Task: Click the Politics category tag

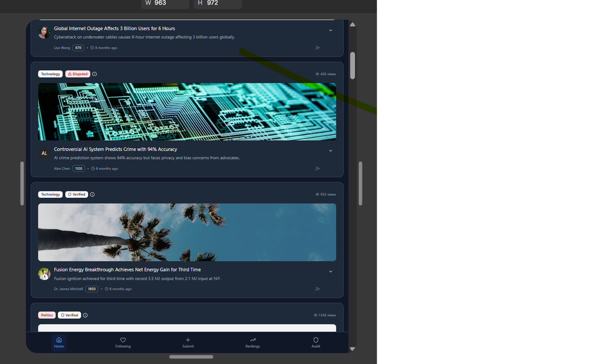Action: (x=46, y=316)
